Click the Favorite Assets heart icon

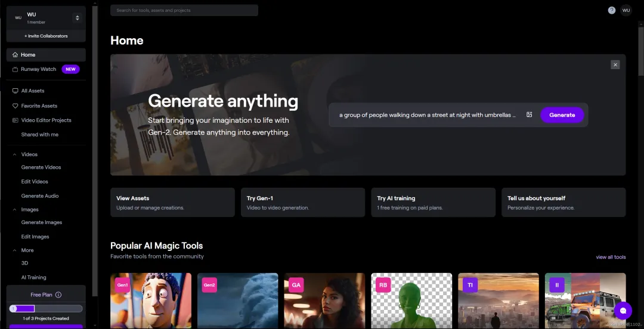coord(15,105)
